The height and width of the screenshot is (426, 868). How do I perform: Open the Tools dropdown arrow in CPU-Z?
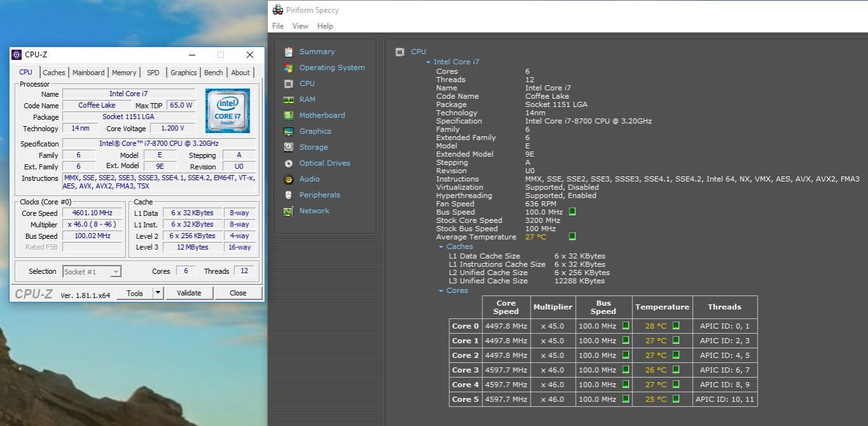pyautogui.click(x=158, y=293)
